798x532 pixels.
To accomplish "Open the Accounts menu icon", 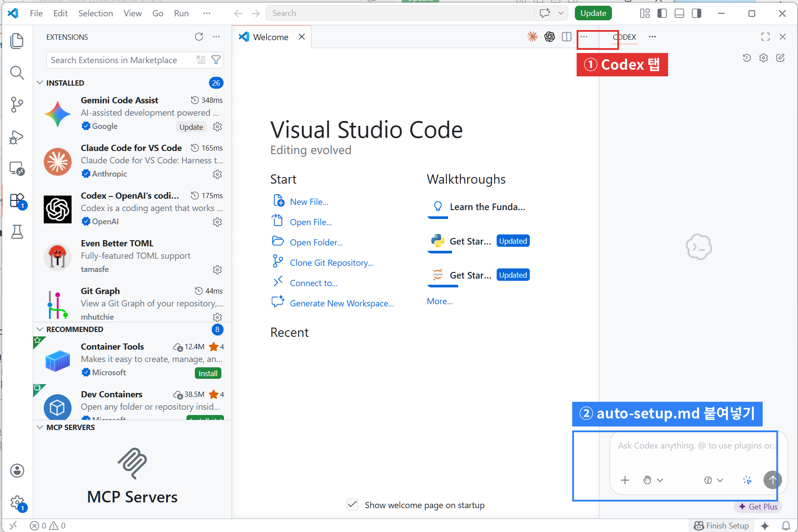I will coord(17,471).
